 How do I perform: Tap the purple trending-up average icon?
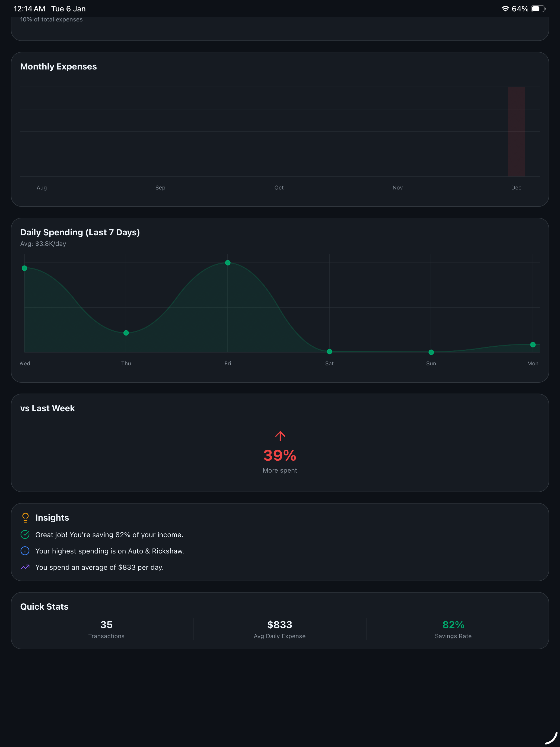pos(25,567)
